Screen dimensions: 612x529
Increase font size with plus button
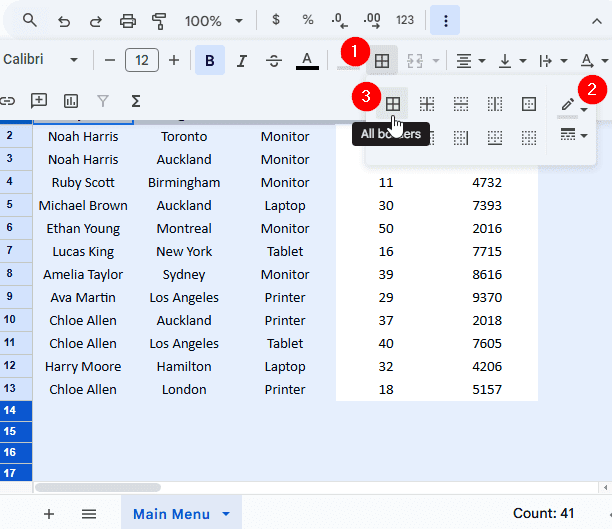click(174, 60)
